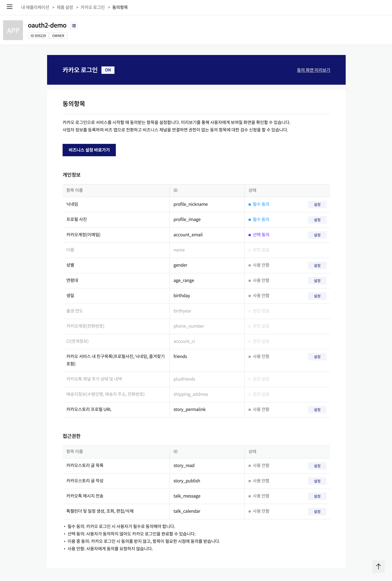392x581 pixels.
Task: Open 설정 for profile_nickname row
Action: [317, 204]
